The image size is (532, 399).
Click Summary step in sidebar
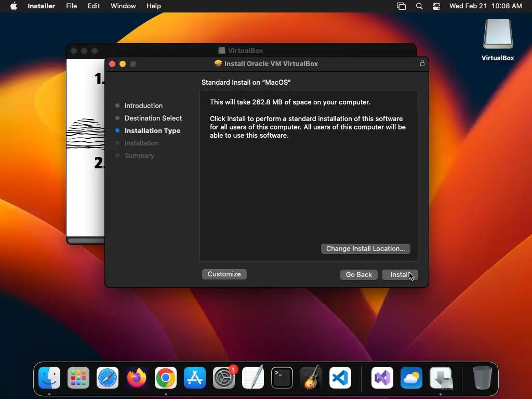pos(139,156)
